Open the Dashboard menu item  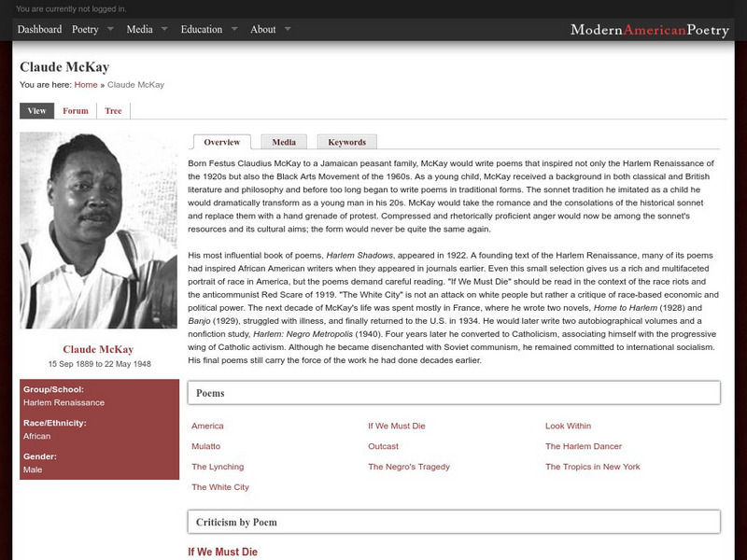[39, 30]
